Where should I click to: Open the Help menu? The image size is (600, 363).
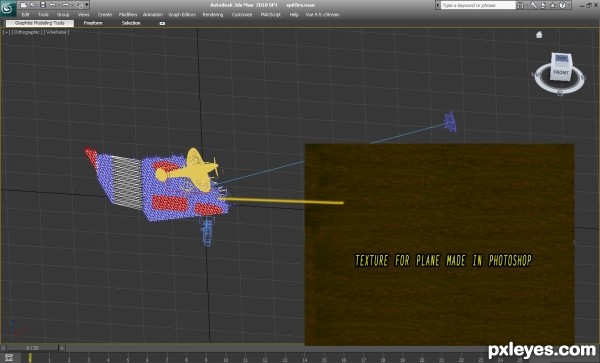click(x=294, y=15)
